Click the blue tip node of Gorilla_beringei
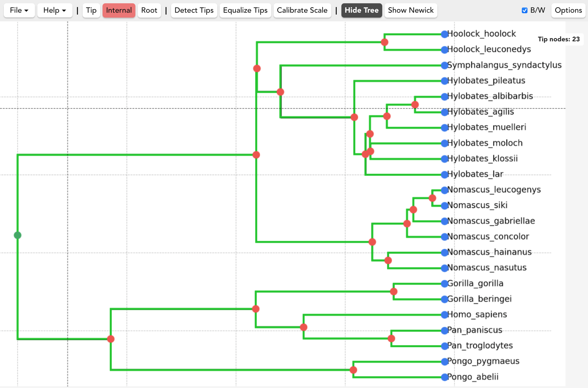The height and width of the screenshot is (388, 588). click(445, 299)
